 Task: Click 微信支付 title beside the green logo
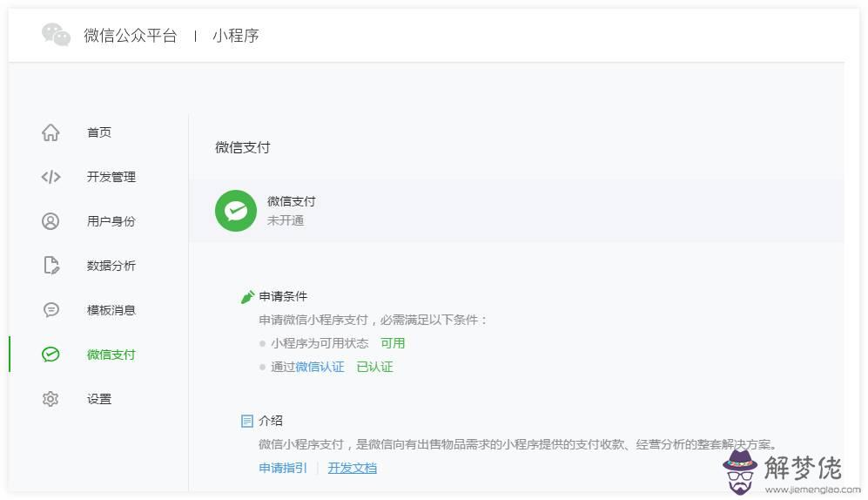coord(291,201)
